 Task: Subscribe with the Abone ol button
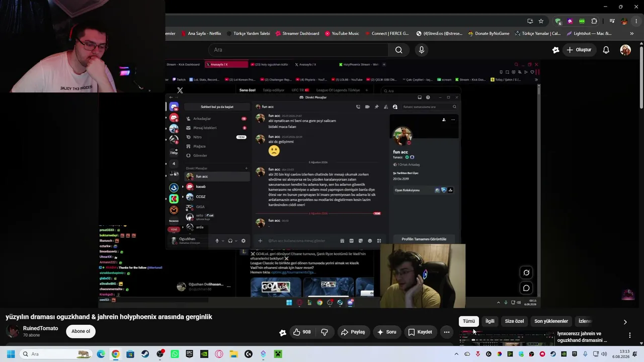tap(80, 331)
